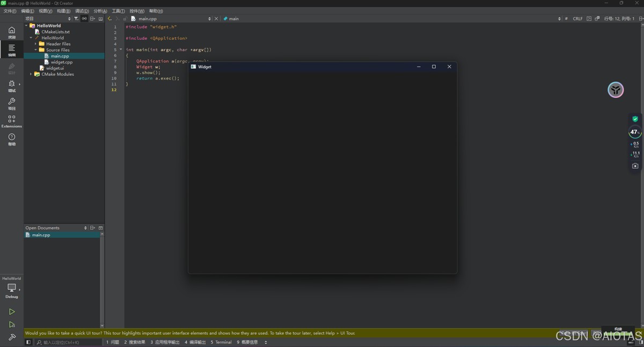Toggle right sidebar visibility button
The width and height of the screenshot is (644, 347).
[640, 342]
